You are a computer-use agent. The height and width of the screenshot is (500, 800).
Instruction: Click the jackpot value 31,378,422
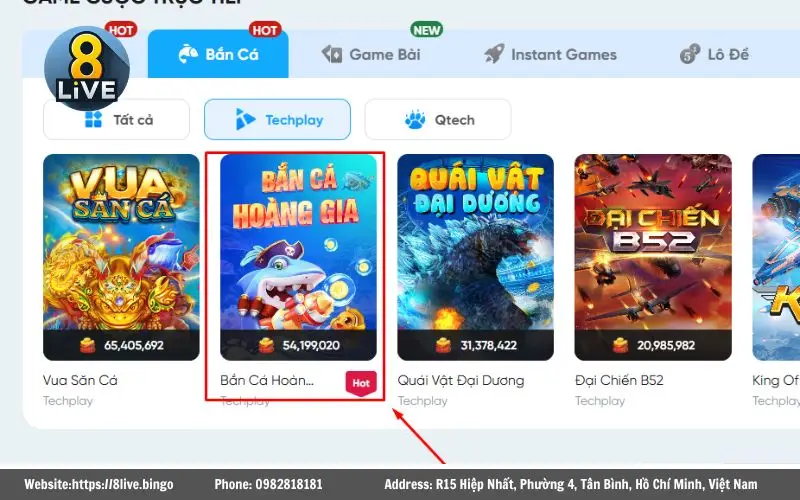[489, 345]
